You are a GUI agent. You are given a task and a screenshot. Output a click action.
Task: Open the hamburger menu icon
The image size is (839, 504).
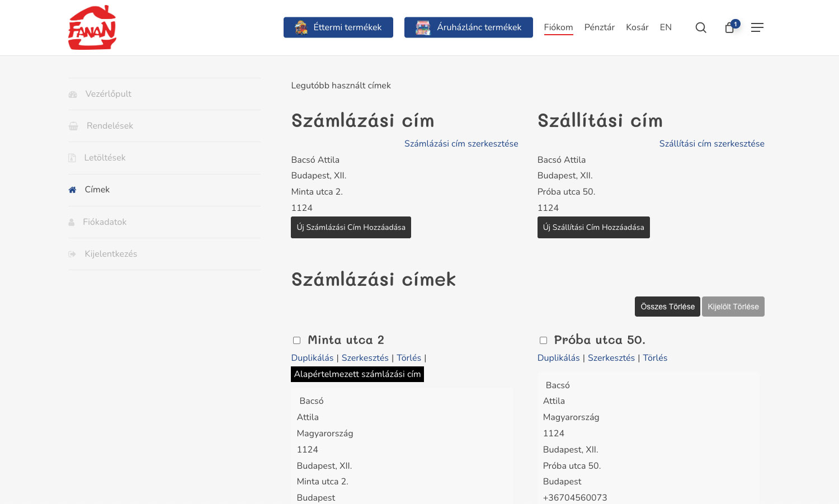[x=757, y=27]
